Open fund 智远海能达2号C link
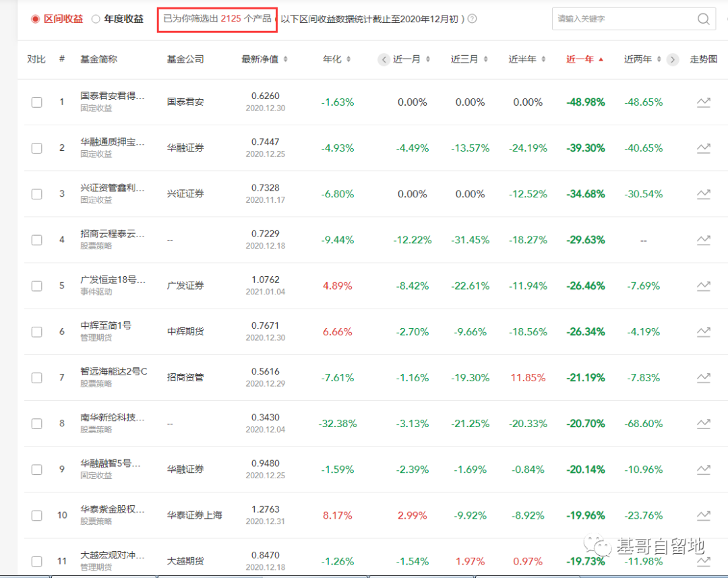 click(114, 372)
